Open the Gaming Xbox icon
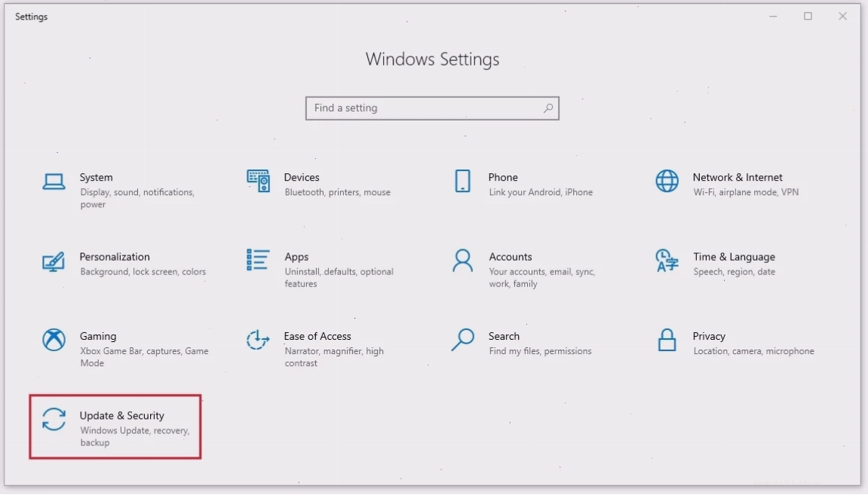This screenshot has width=868, height=495. coord(54,340)
